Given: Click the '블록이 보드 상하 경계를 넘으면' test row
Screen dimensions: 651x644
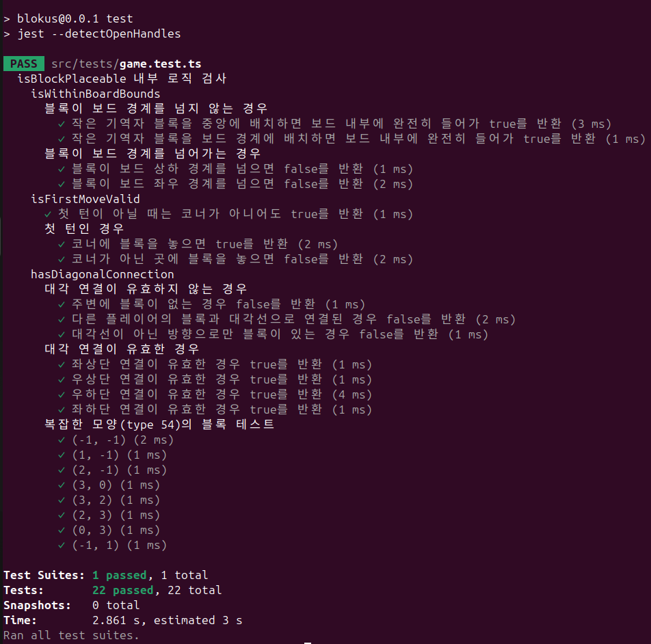Looking at the screenshot, I should 236,169.
